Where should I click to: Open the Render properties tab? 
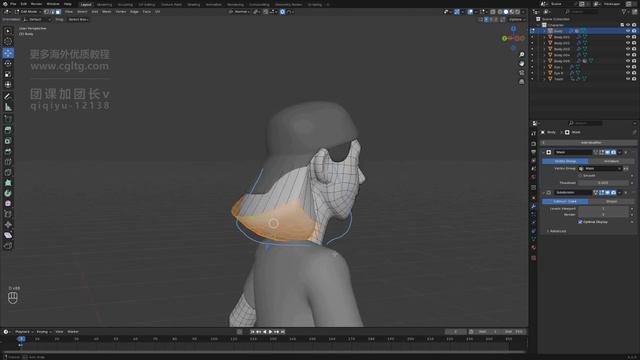tap(533, 144)
